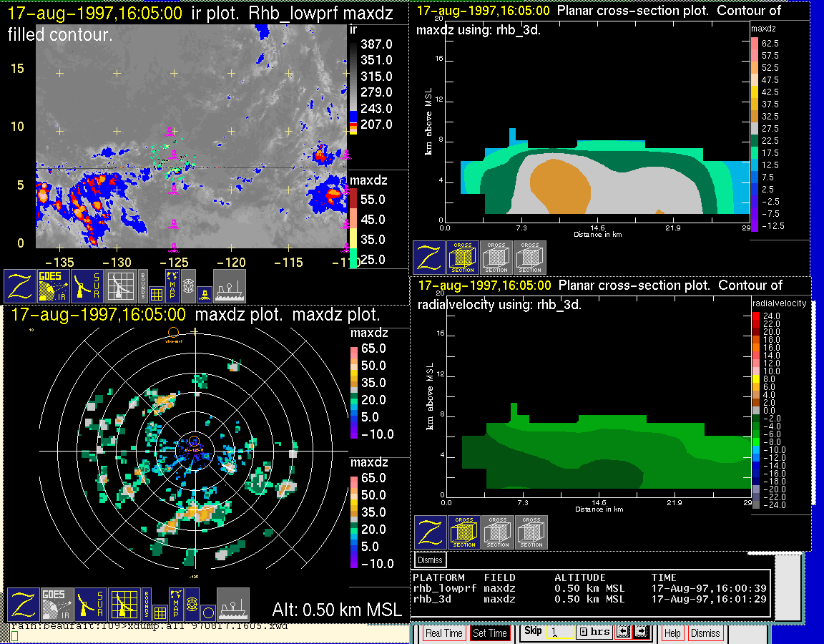Click the radar grid icon in the maxdz plot
Image resolution: width=824 pixels, height=644 pixels.
coord(124,605)
